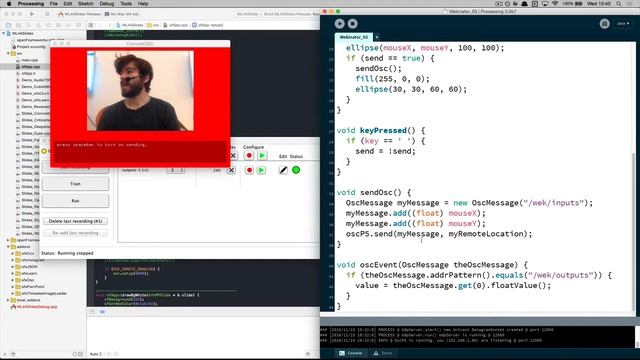
Task: Click the Train button in Wekinator
Action: (x=76, y=184)
